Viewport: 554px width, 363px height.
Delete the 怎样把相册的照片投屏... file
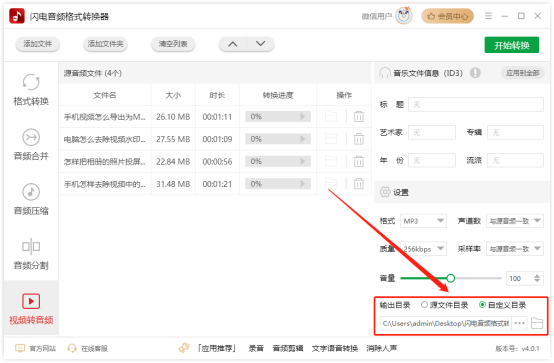tap(359, 161)
